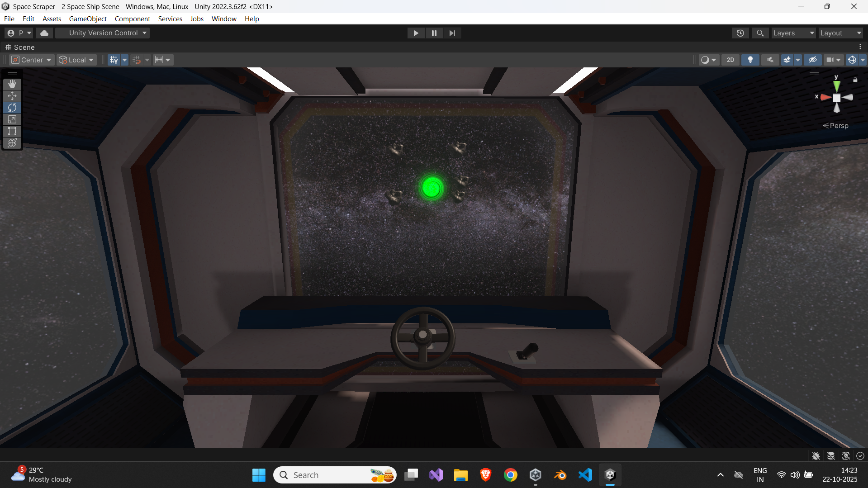This screenshot has height=488, width=868.
Task: Open the GameObject menu
Action: click(88, 19)
